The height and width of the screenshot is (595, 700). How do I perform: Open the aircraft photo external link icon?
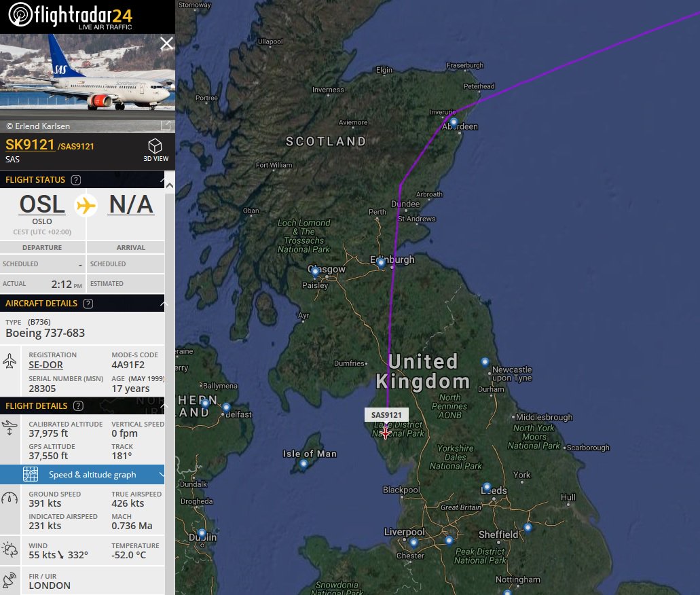tap(166, 126)
